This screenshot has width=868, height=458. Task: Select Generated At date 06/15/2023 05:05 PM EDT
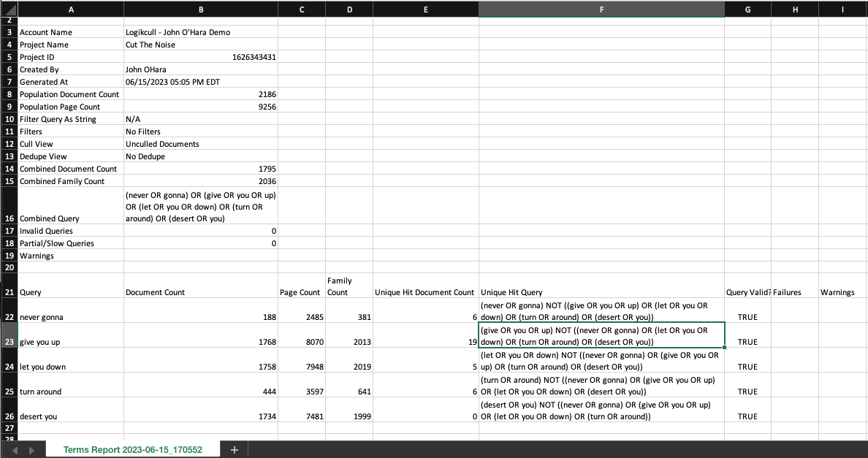pyautogui.click(x=201, y=82)
